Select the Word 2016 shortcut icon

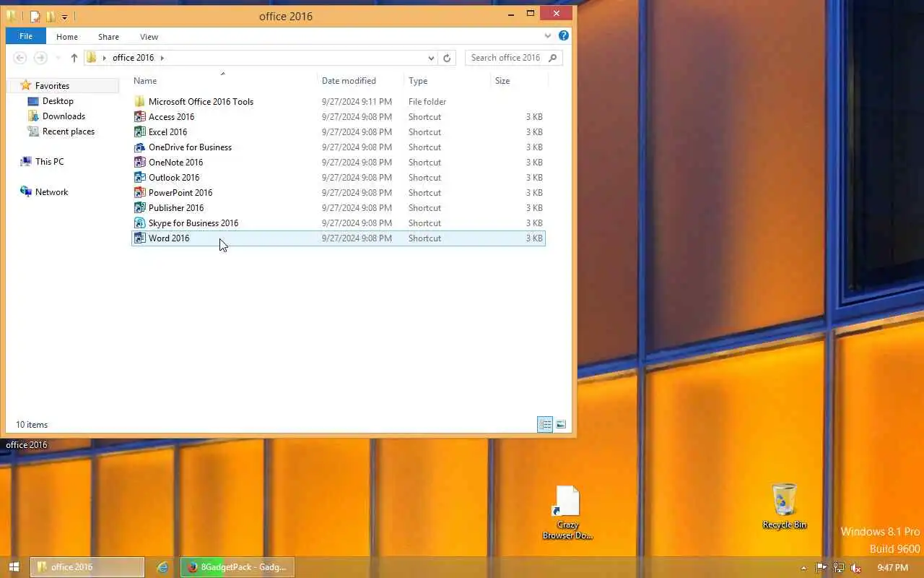tap(140, 238)
